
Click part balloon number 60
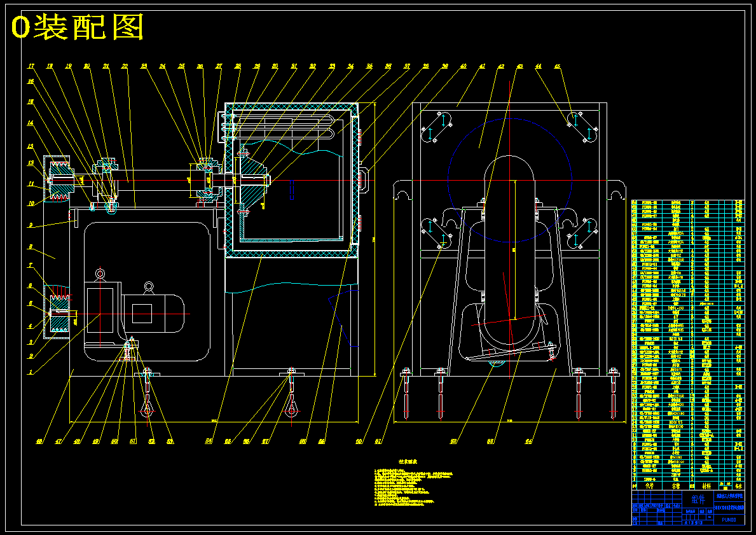coord(359,441)
